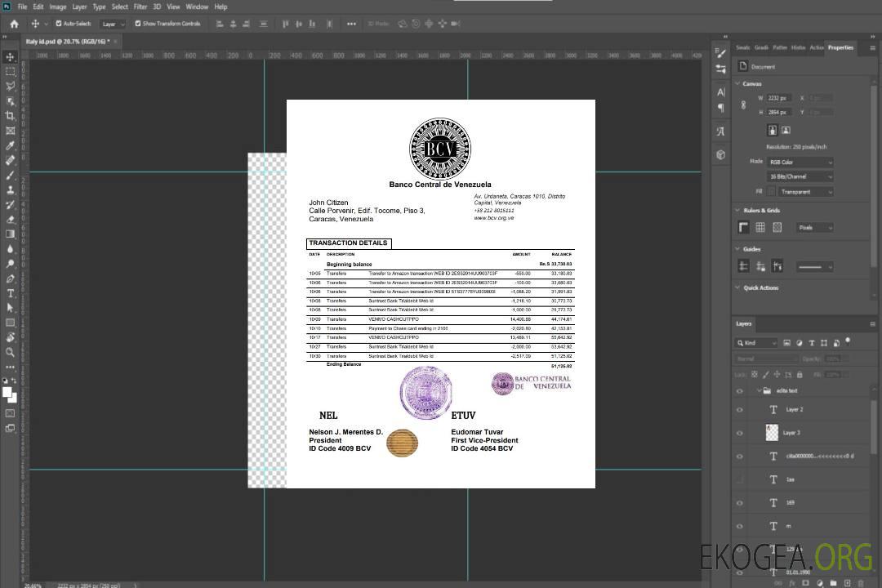This screenshot has height=588, width=882.
Task: Disable the Auto-Select checkbox
Action: click(x=58, y=24)
